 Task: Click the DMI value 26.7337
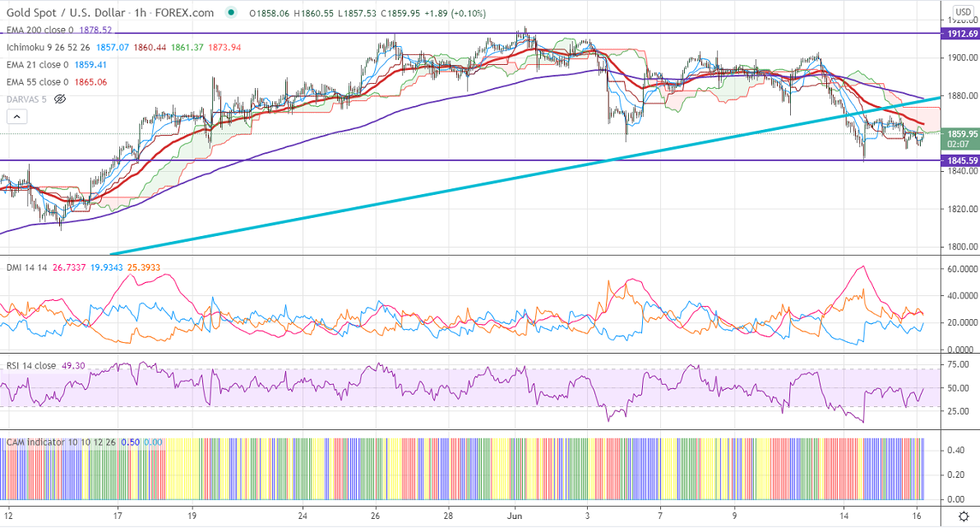[69, 267]
